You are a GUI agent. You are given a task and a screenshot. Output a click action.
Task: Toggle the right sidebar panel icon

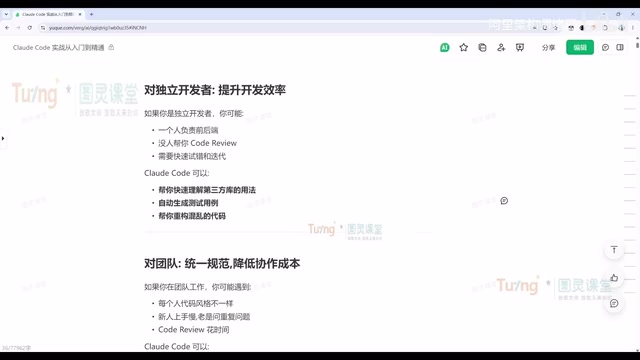620,47
